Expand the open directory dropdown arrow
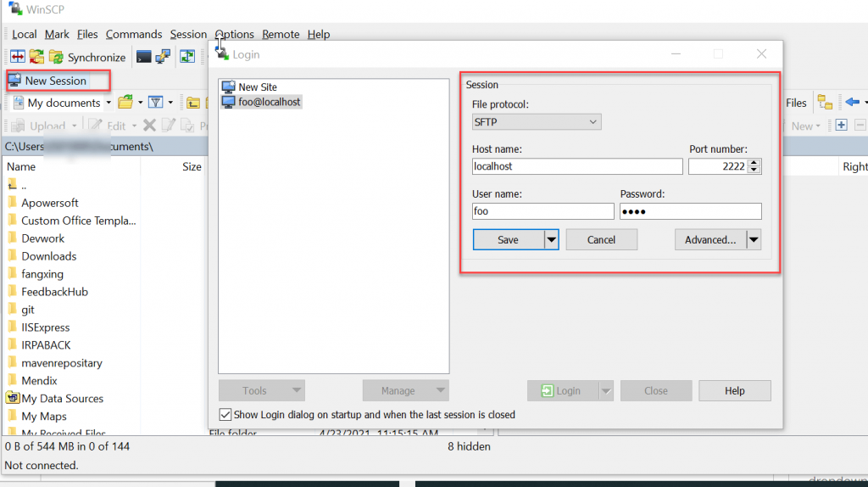Image resolution: width=868 pixels, height=487 pixels. click(x=140, y=103)
